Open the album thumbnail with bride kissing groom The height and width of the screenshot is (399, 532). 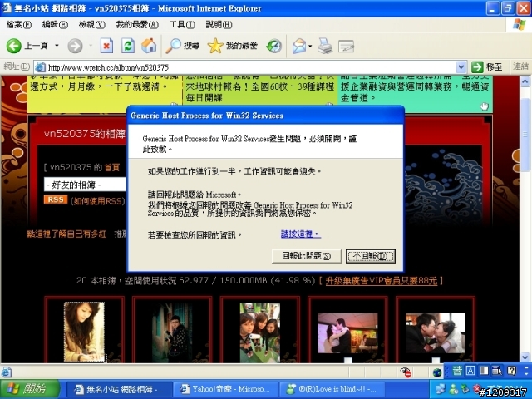pos(436,333)
